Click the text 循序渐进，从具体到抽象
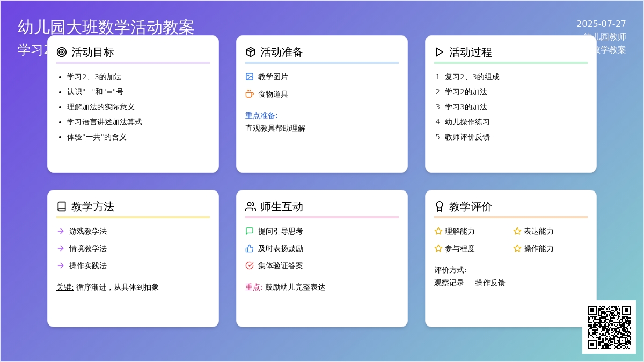Viewport: 644px width, 362px height. click(118, 287)
